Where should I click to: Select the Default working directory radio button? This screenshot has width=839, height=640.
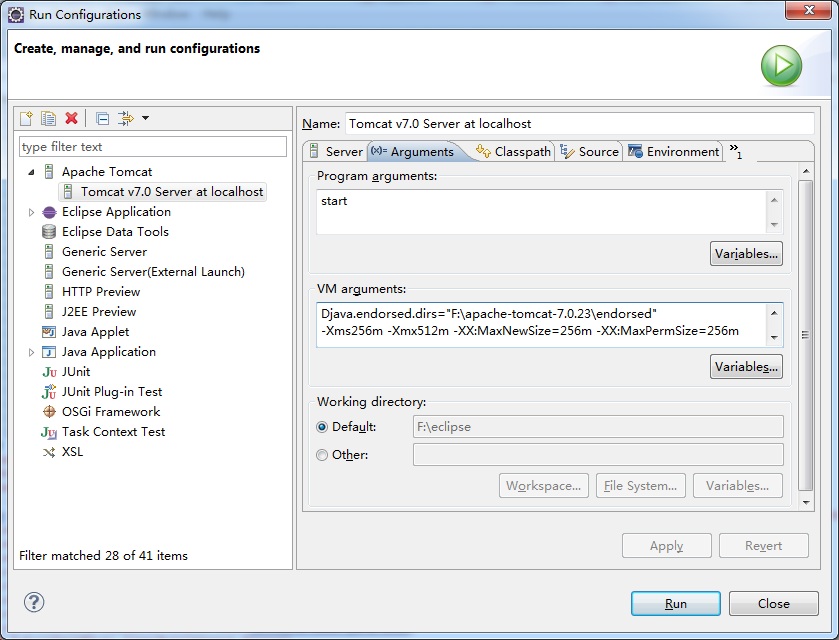point(322,427)
